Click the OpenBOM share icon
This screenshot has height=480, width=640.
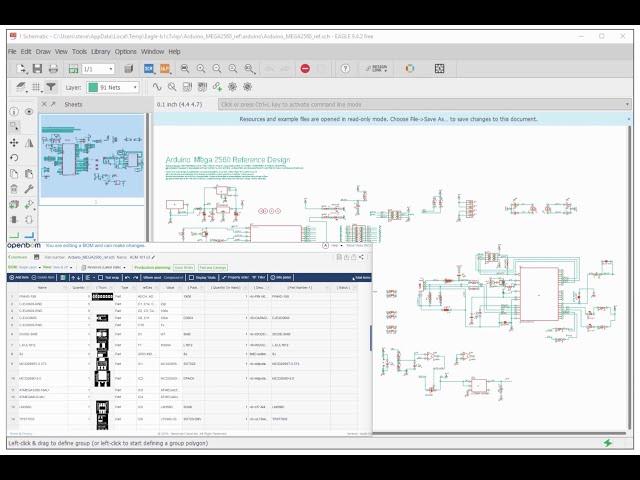[361, 257]
